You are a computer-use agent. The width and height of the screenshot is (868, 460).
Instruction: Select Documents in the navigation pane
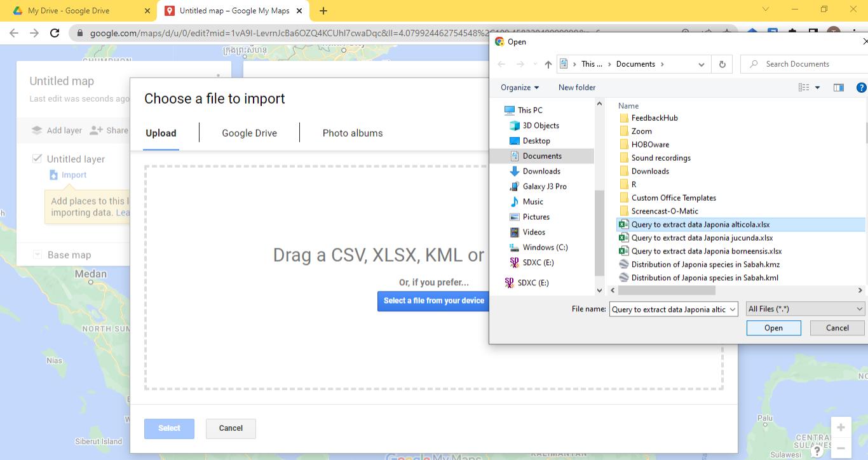542,156
